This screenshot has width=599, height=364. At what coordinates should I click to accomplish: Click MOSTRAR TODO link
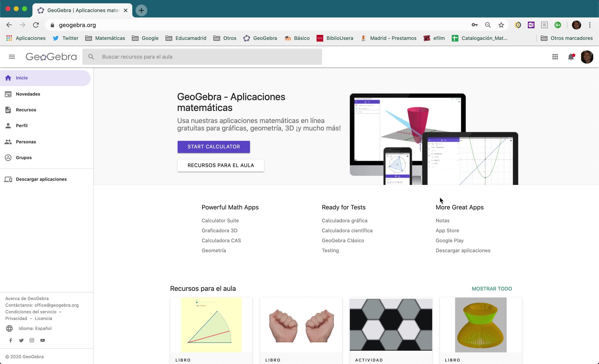[491, 289]
